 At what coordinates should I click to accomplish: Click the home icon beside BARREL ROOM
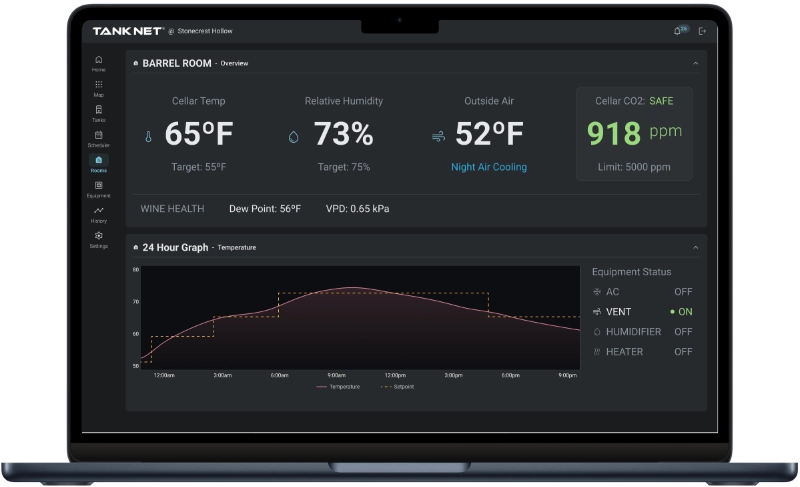(x=136, y=63)
